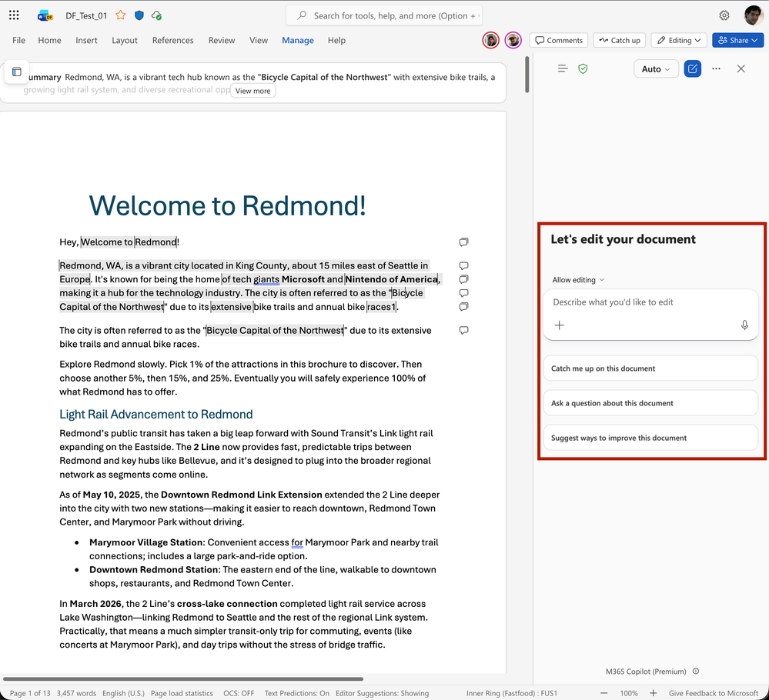Screen dimensions: 769x700
Task: Open comment beside "The city is often referred" paragraph
Action: pos(463,330)
